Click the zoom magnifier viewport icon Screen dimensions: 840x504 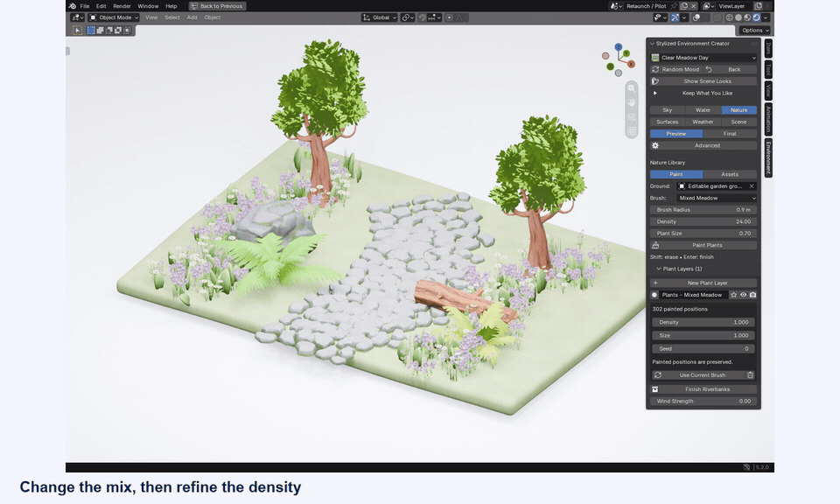click(x=632, y=88)
